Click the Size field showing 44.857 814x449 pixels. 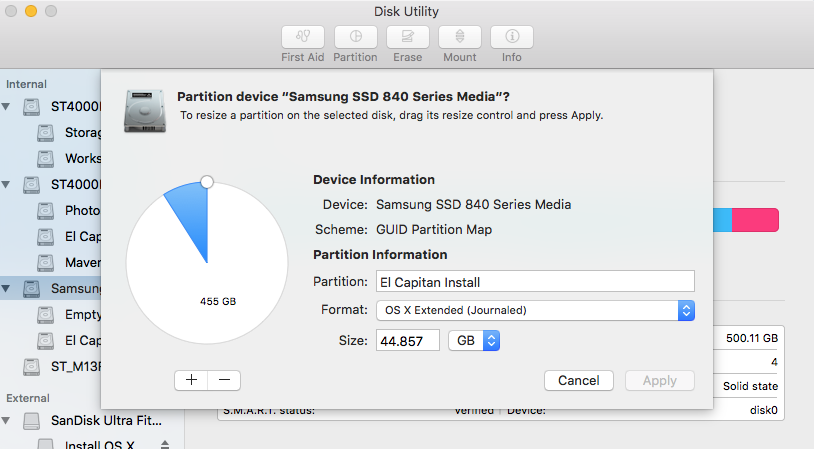408,341
